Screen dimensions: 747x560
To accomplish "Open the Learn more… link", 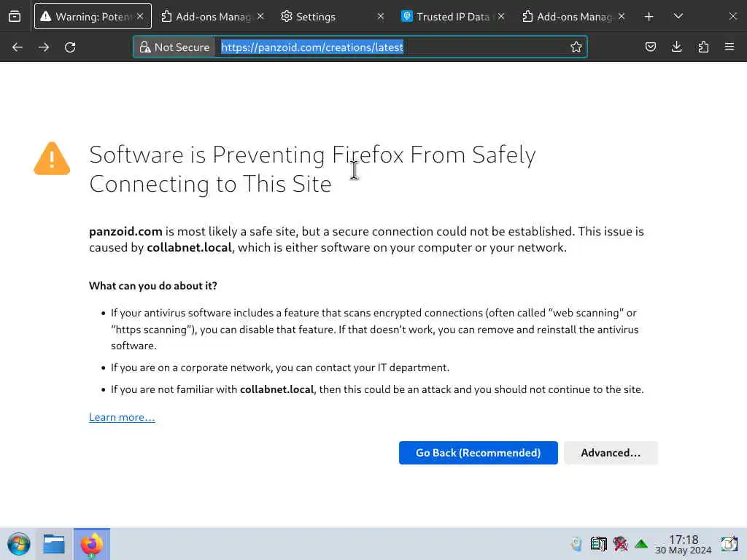I will pyautogui.click(x=122, y=418).
